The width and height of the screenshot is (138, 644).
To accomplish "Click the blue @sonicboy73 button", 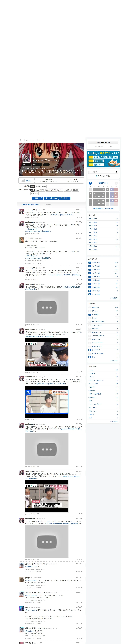I will click(x=51, y=198).
